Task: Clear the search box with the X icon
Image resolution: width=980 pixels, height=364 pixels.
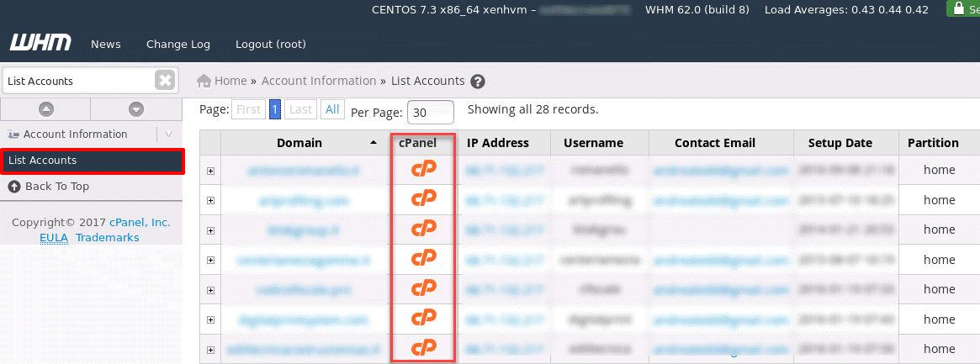Action: pyautogui.click(x=164, y=81)
